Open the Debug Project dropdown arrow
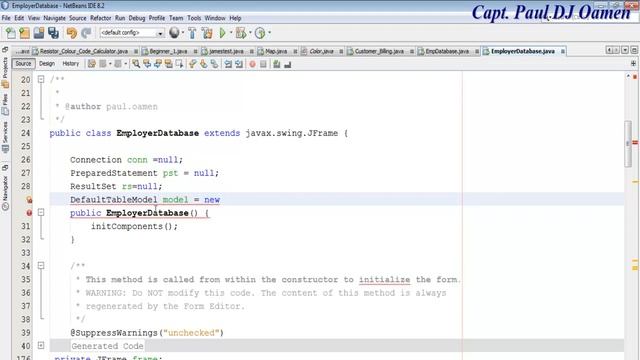The width and height of the screenshot is (640, 360). coord(250,33)
